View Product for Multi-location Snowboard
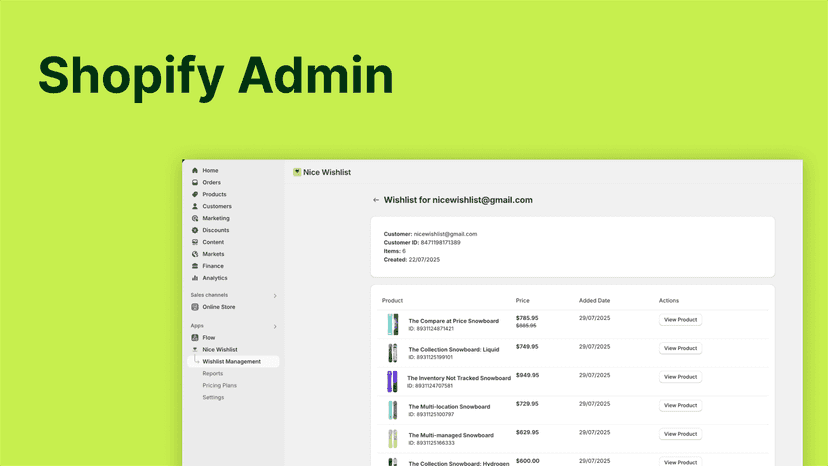Image resolution: width=828 pixels, height=466 pixels. pyautogui.click(x=680, y=405)
